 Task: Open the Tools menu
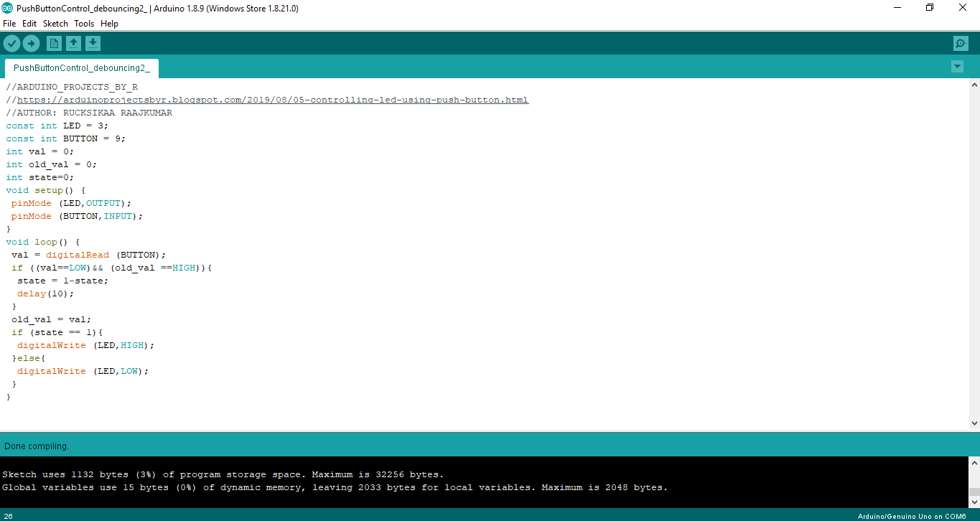(83, 23)
